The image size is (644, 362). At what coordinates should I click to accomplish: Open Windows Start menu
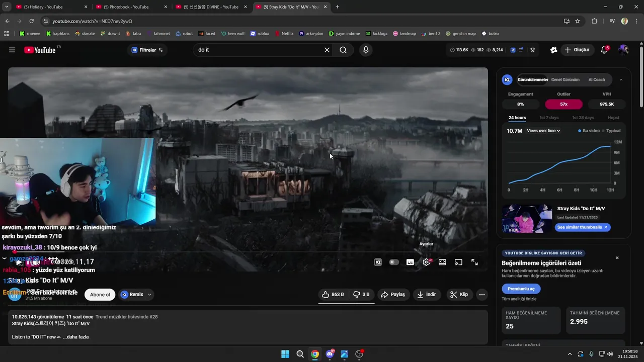285,354
